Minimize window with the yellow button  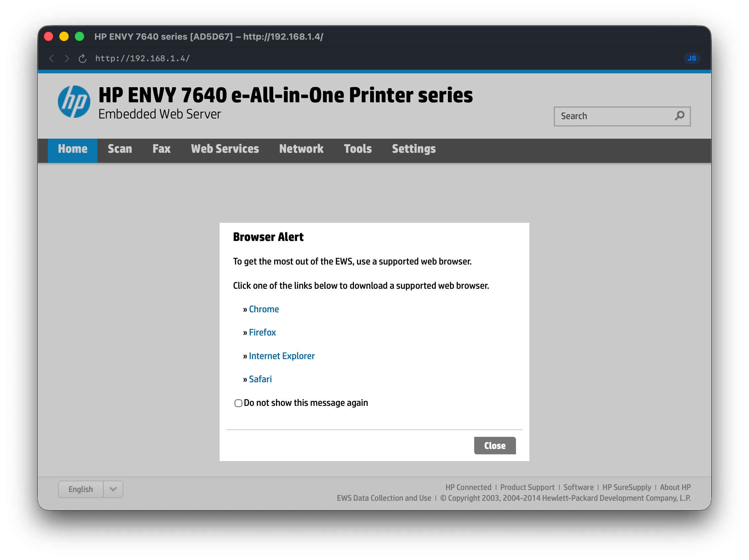tap(64, 36)
